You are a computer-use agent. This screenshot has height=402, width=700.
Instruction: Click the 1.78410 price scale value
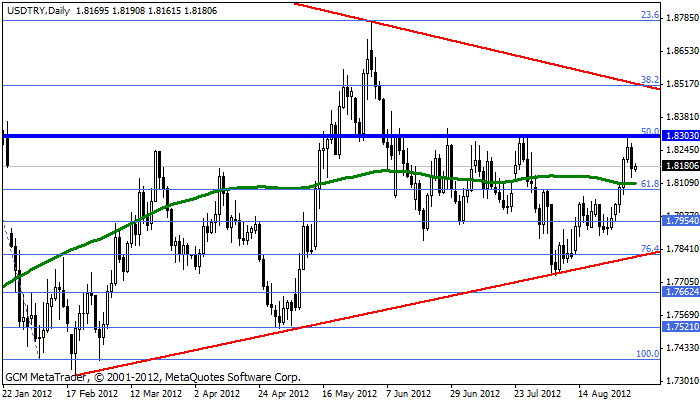[681, 249]
